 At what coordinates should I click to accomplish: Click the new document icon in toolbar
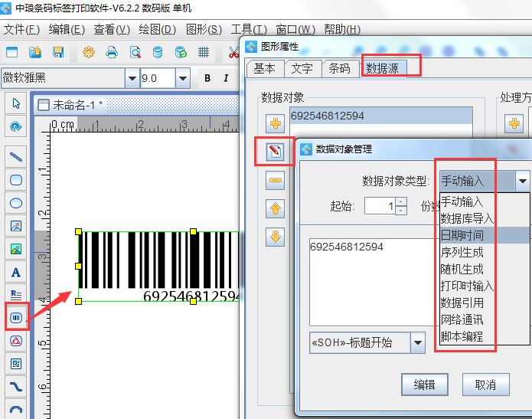(12, 52)
